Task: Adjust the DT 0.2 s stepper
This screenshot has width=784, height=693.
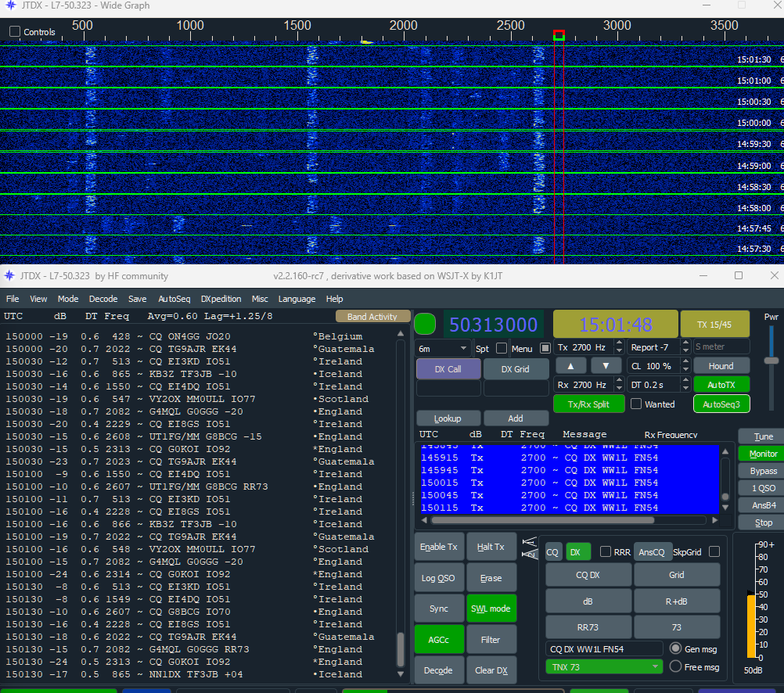Action: [686, 385]
